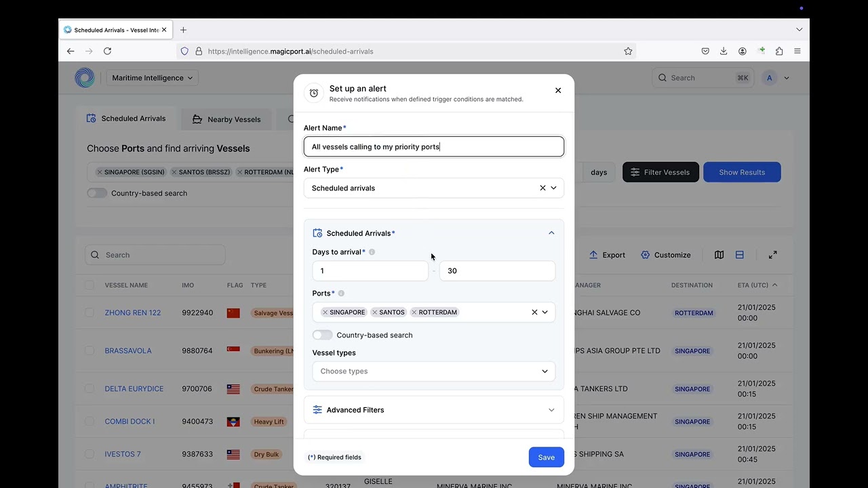Image resolution: width=868 pixels, height=488 pixels.
Task: Open browser Downloads icon
Action: (x=724, y=51)
